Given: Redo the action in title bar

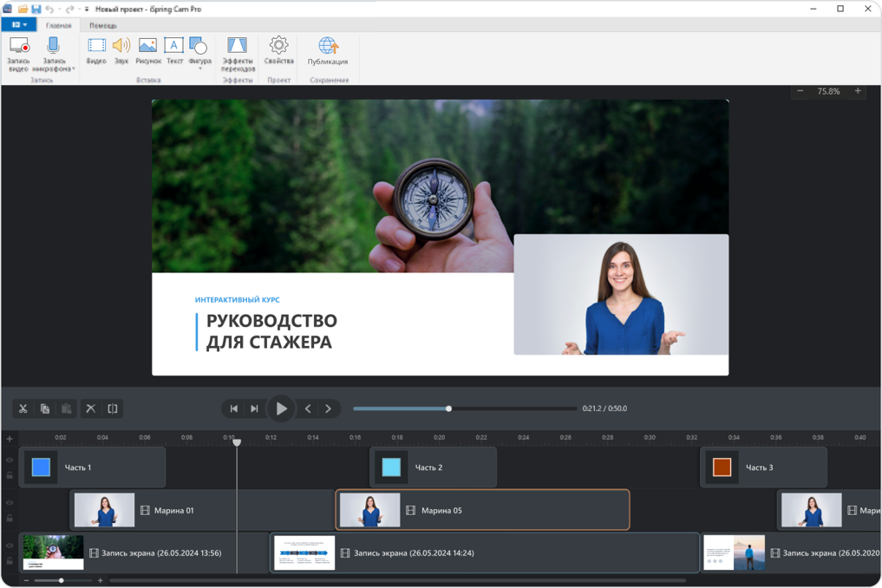Looking at the screenshot, I should 69,9.
